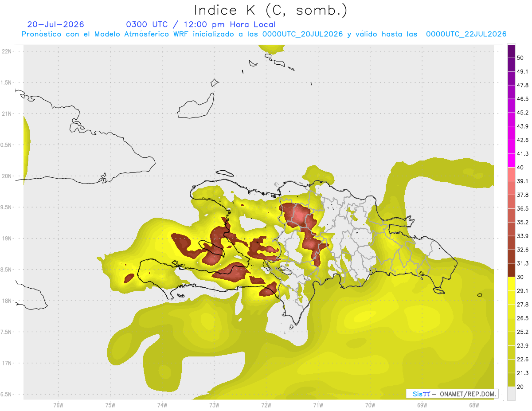Click the colorbar value "29.1"
This screenshot has width=532, height=411.
(x=523, y=291)
